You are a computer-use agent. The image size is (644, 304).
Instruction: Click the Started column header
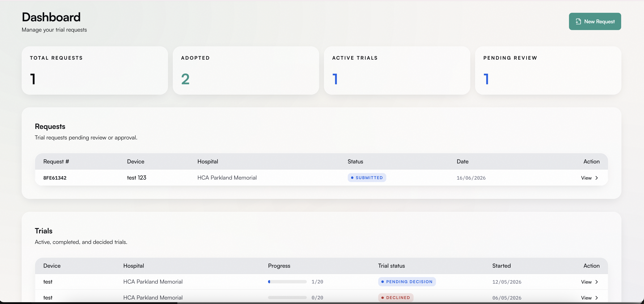click(x=501, y=266)
